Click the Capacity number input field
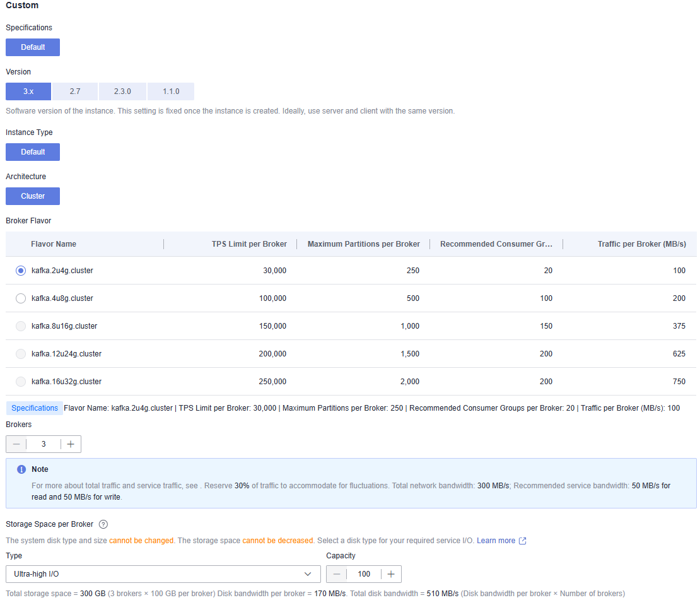 click(364, 574)
